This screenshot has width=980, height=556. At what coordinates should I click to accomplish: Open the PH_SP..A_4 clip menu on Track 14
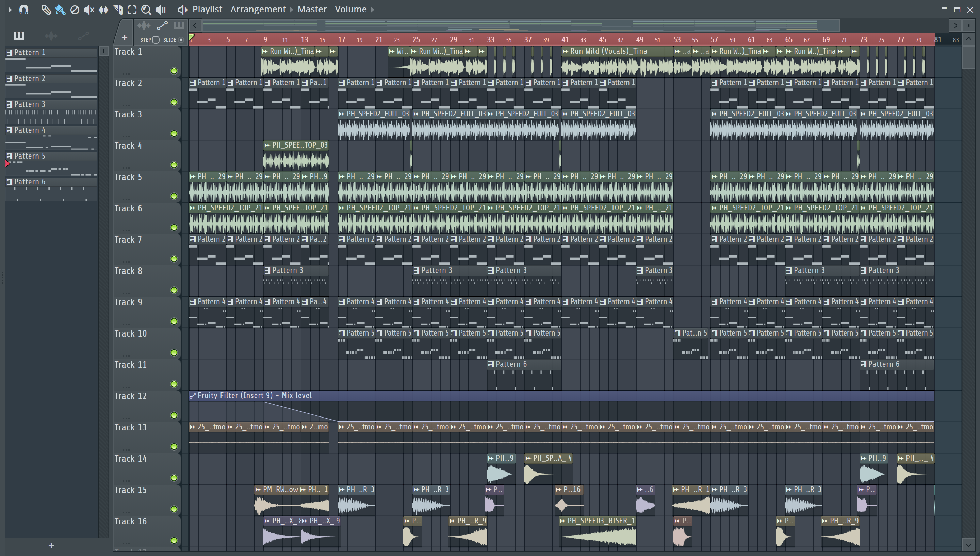(528, 458)
